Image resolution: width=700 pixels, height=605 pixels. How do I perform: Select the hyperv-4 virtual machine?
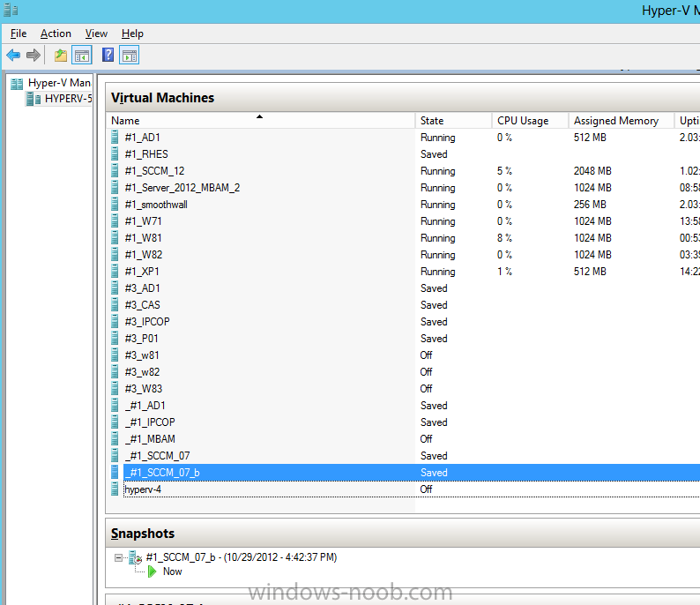pos(143,489)
